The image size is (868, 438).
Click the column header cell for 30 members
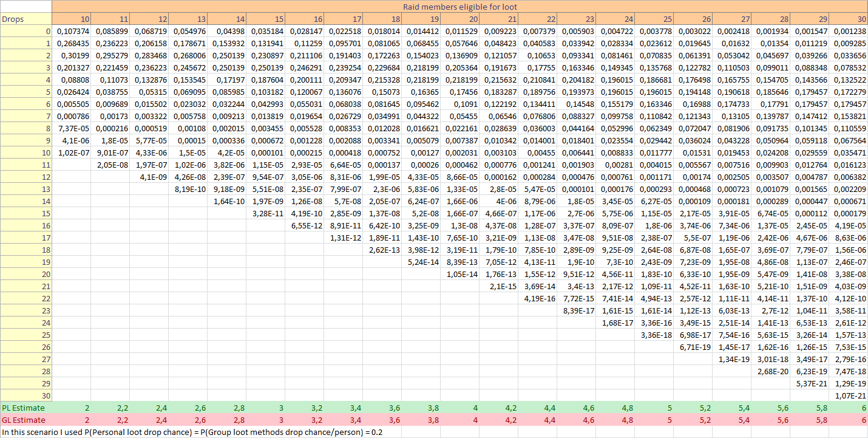[849, 19]
